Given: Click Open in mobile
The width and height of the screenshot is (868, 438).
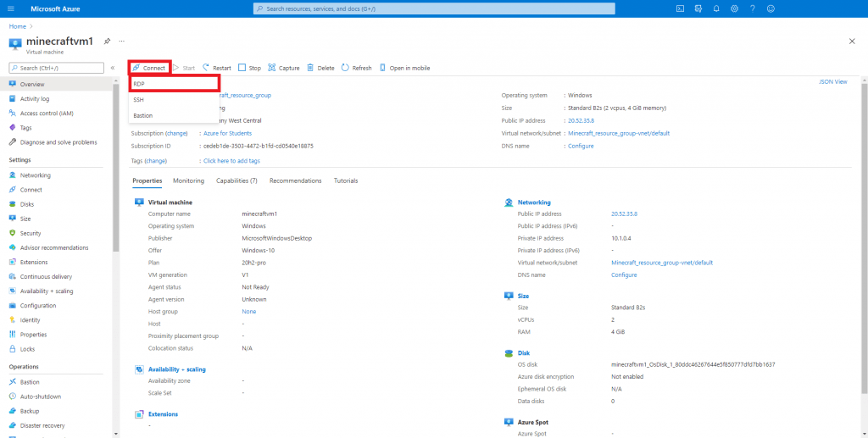Looking at the screenshot, I should tap(404, 68).
